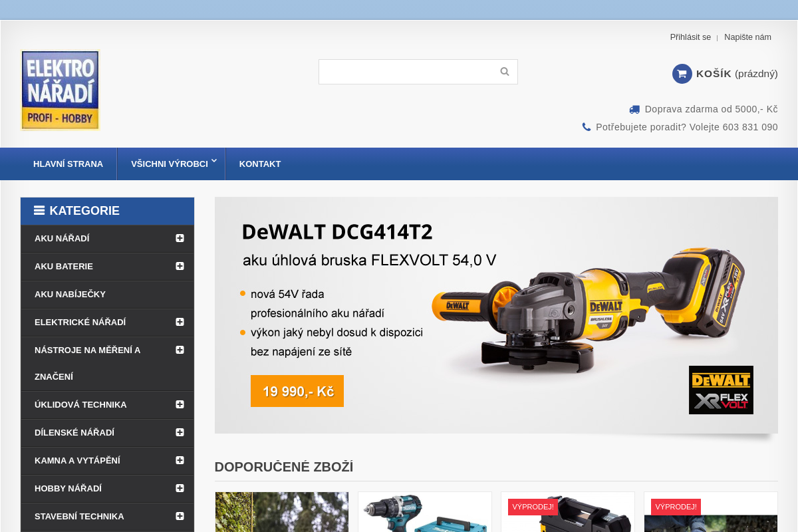The image size is (798, 532).
Task: Click the hamburger icon beside Kategorie
Action: tap(39, 211)
